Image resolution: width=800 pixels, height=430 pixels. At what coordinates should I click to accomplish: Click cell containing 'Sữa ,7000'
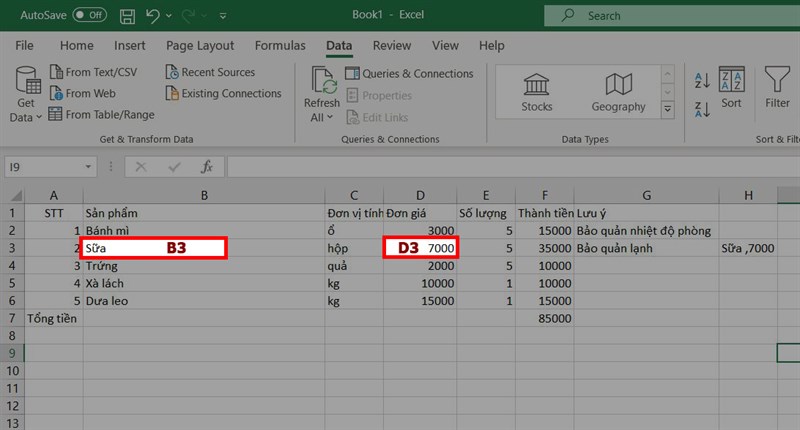click(x=748, y=248)
